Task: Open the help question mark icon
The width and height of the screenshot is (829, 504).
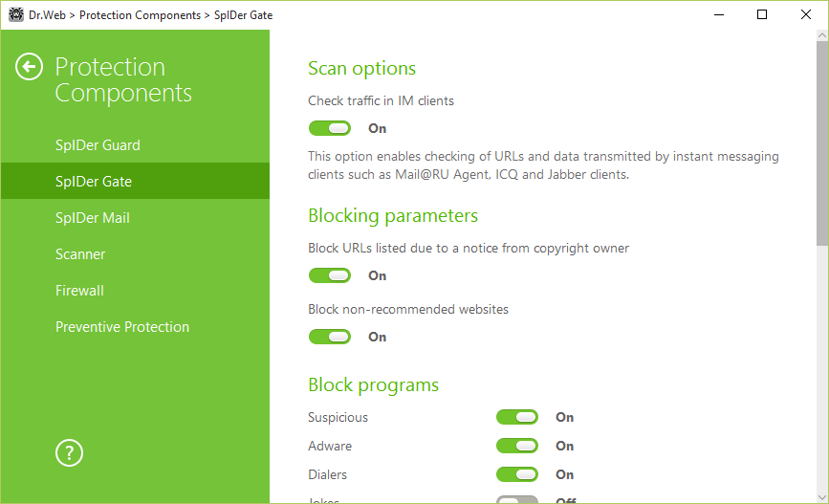Action: coord(70,453)
